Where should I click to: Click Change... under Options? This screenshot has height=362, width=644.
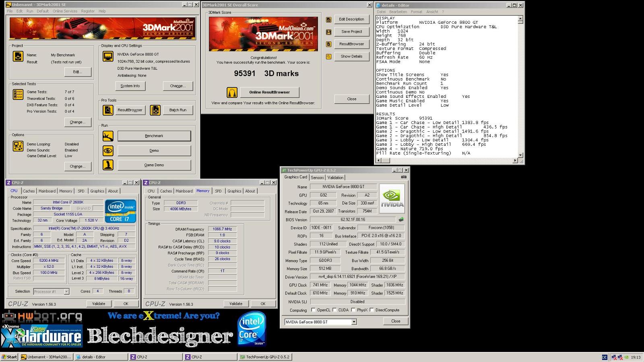coord(78,166)
